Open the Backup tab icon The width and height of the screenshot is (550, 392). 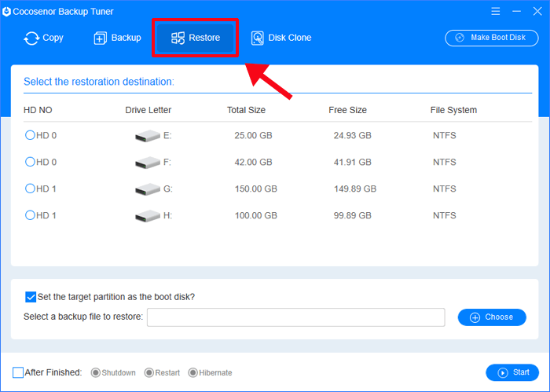(x=101, y=38)
